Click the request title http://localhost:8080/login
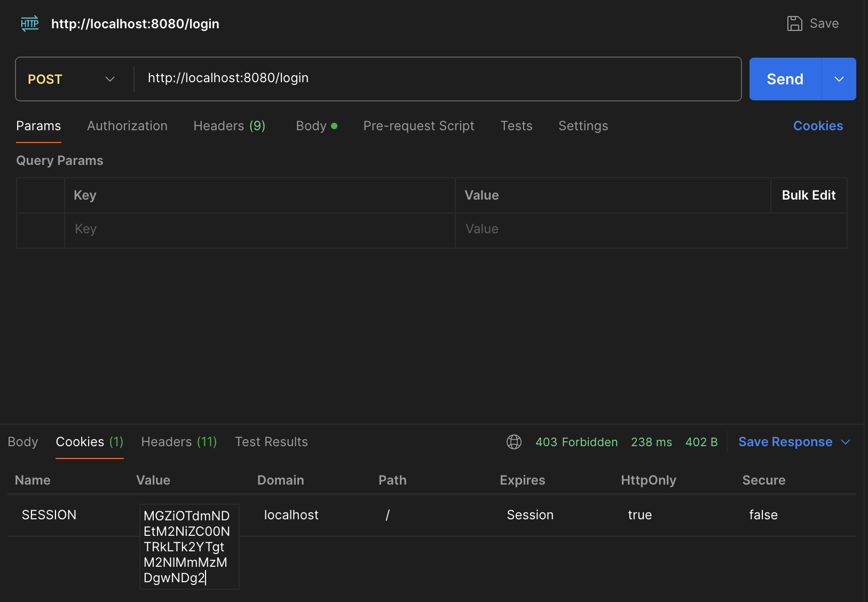The height and width of the screenshot is (602, 868). click(135, 24)
